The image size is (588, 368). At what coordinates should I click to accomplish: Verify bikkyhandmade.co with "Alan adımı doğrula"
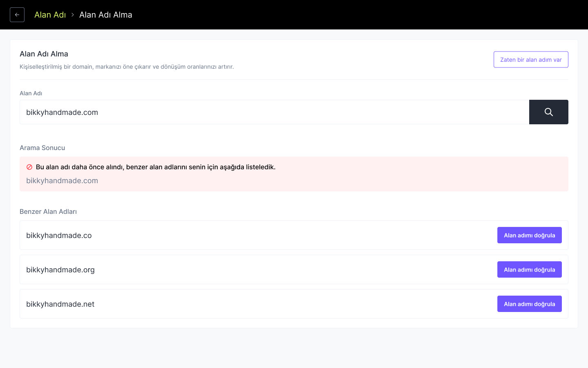(x=529, y=235)
